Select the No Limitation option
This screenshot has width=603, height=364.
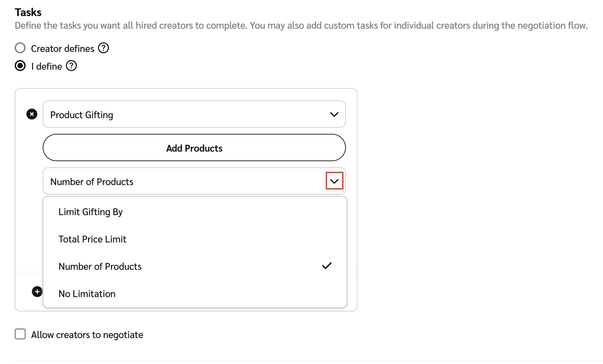87,294
